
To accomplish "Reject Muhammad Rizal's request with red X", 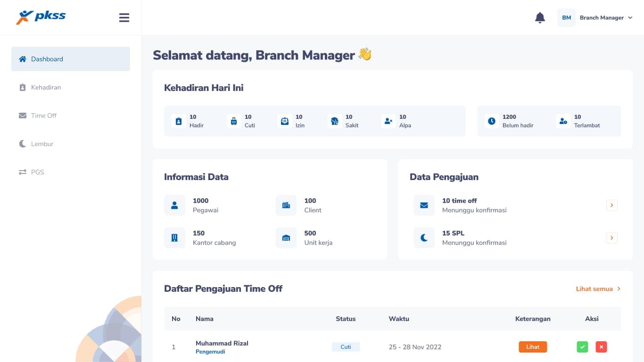I will coord(601,347).
